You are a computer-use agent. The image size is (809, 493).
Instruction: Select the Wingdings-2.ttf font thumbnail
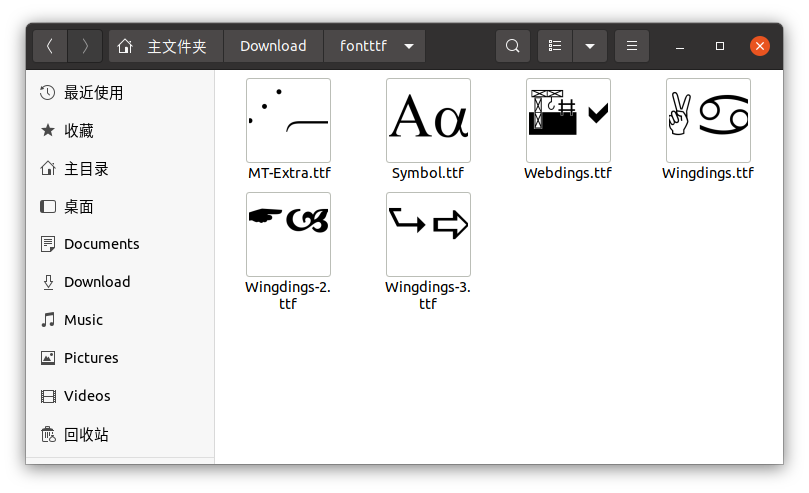pos(288,235)
